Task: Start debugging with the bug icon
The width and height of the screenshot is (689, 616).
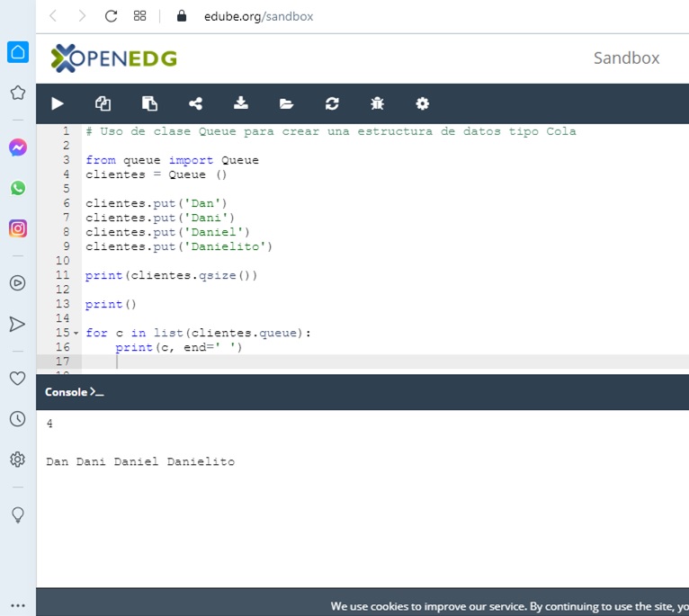Action: [x=377, y=103]
